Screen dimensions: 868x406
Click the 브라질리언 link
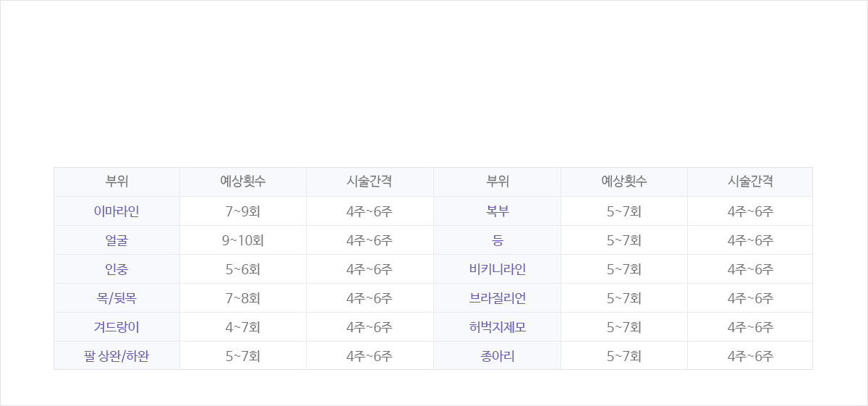tap(498, 298)
